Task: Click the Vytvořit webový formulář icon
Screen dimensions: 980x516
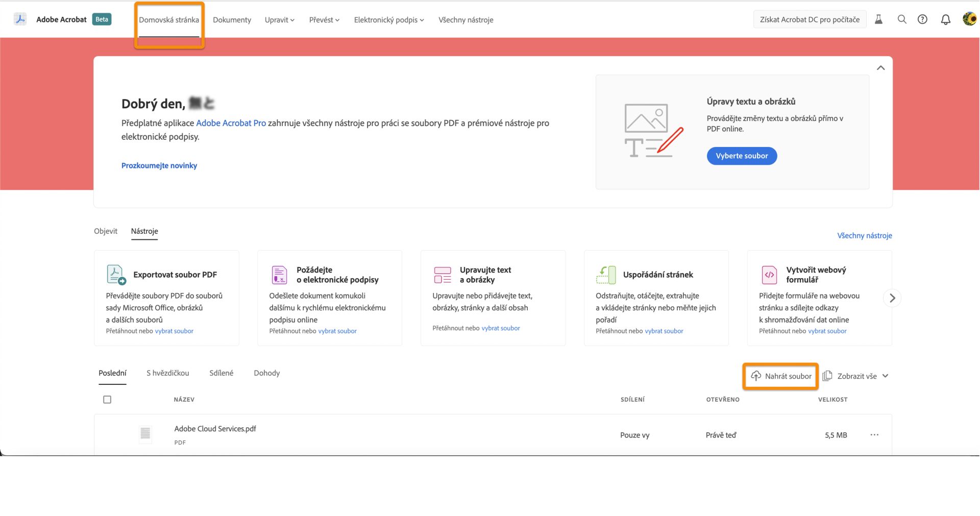Action: pos(769,275)
